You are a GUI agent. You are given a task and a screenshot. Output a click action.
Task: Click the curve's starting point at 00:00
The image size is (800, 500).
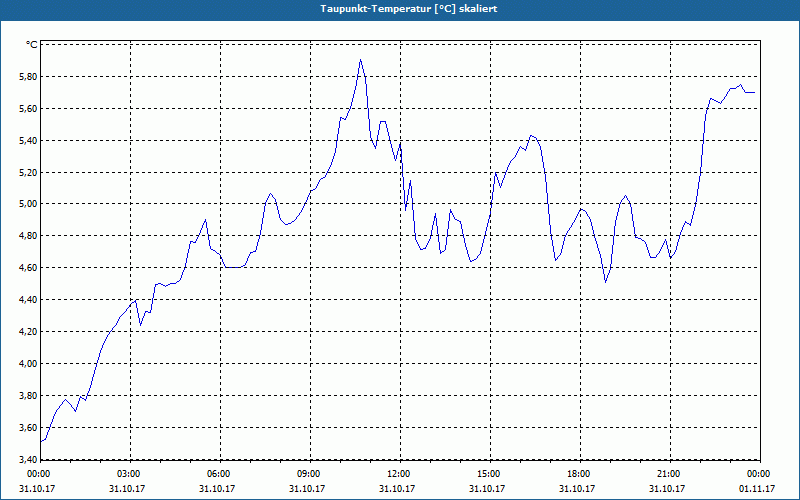point(41,441)
